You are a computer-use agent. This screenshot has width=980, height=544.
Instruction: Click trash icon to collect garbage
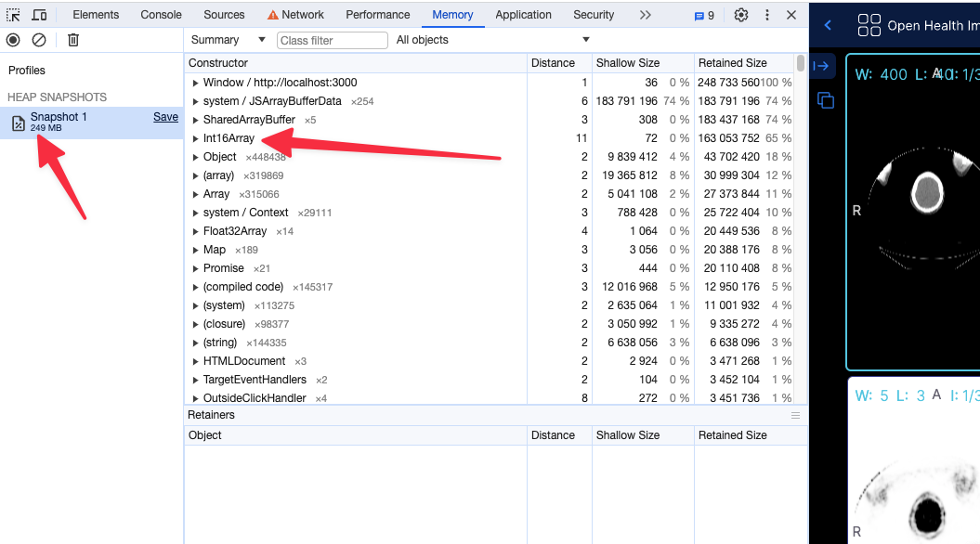73,40
